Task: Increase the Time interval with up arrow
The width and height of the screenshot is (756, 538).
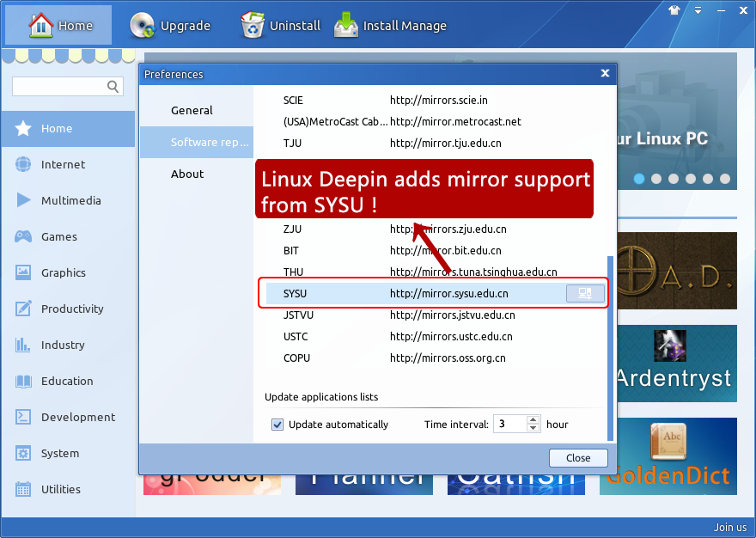Action: pos(533,419)
